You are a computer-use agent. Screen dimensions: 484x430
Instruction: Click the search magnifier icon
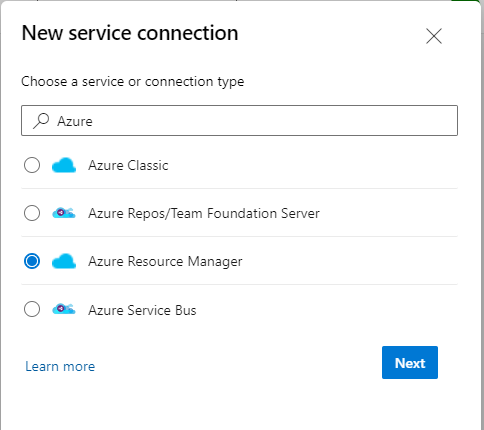pyautogui.click(x=41, y=121)
